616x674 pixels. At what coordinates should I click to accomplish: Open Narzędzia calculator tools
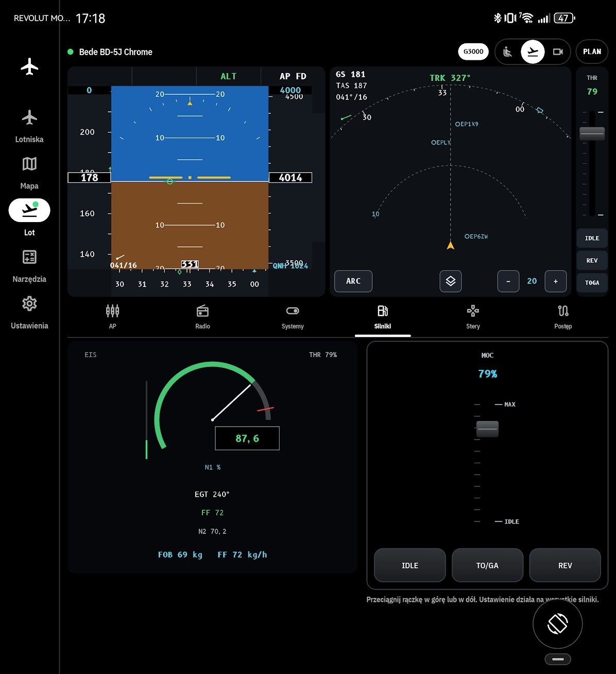[29, 265]
